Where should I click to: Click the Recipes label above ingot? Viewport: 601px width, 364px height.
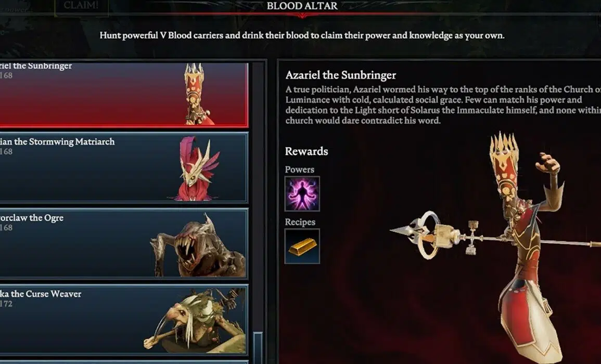[x=300, y=222]
